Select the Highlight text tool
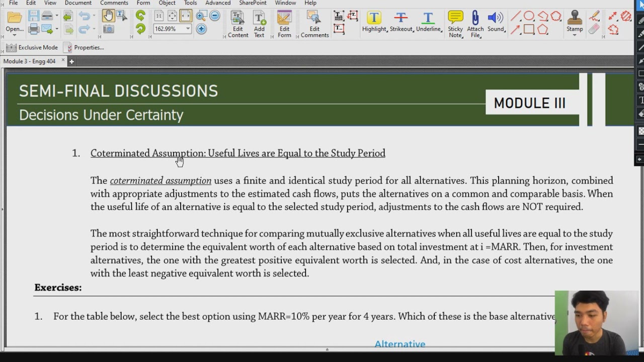Image resolution: width=644 pixels, height=362 pixels. click(374, 22)
